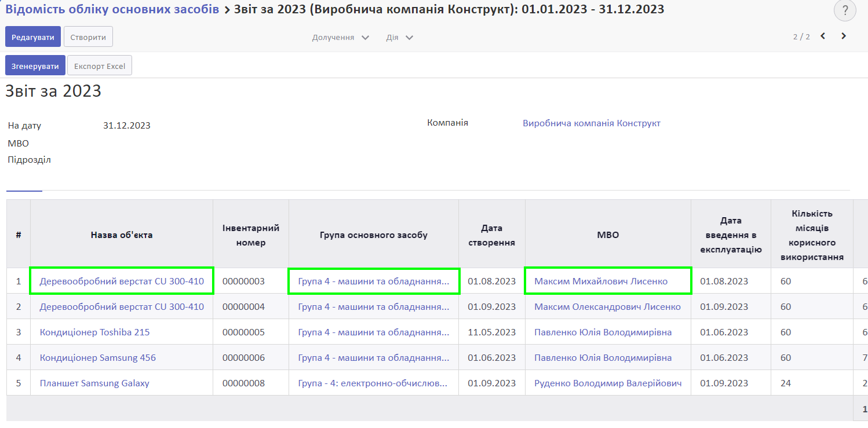Sort by Кількість місяців корисного використання header
The height and width of the screenshot is (428, 868).
(812, 235)
